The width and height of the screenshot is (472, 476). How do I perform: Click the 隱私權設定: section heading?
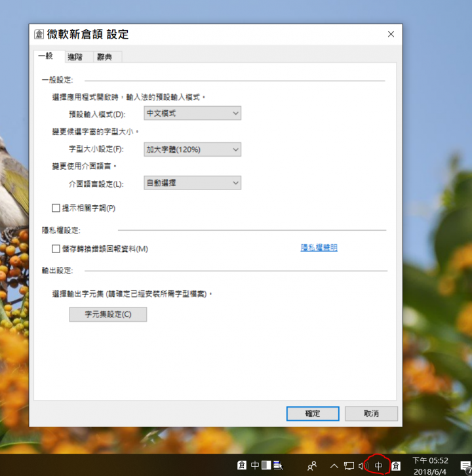coord(61,230)
